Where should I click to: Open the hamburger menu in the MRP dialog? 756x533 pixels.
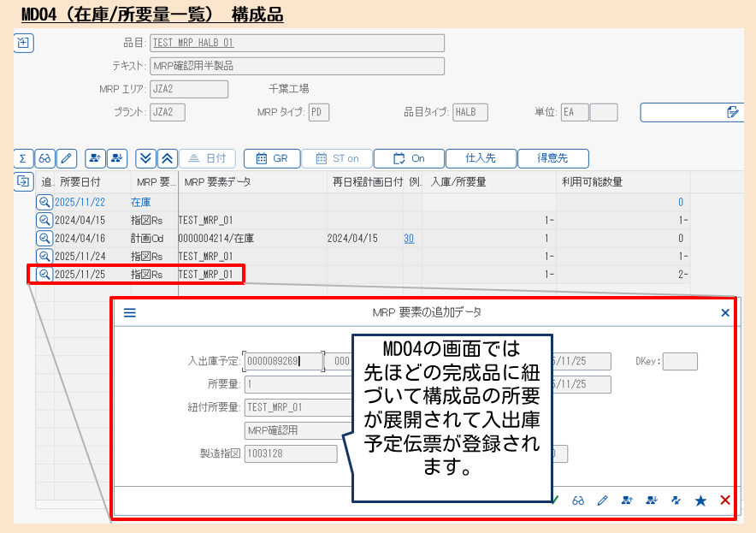point(128,312)
